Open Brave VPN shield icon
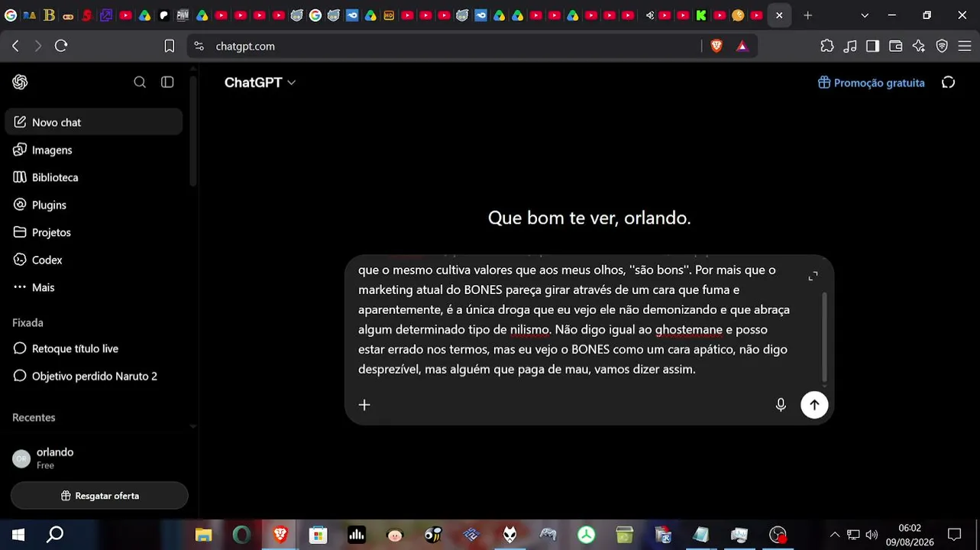Screen dimensions: 980x550 (x=942, y=46)
